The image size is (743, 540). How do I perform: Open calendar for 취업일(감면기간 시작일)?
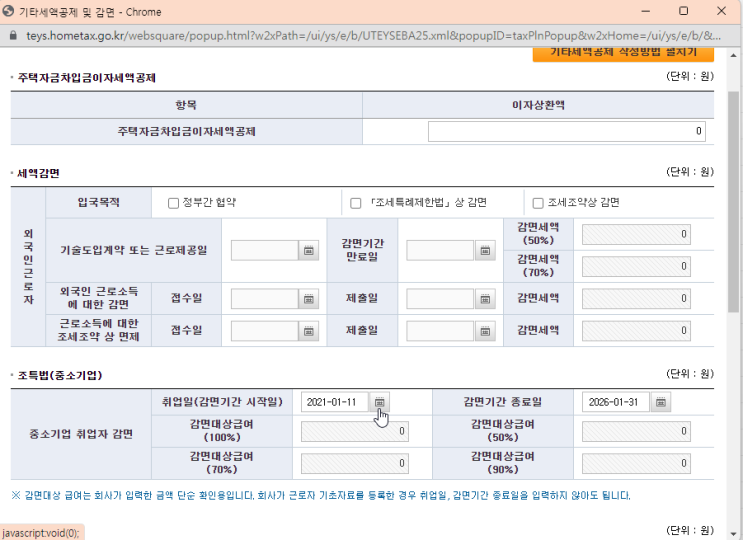(x=380, y=402)
